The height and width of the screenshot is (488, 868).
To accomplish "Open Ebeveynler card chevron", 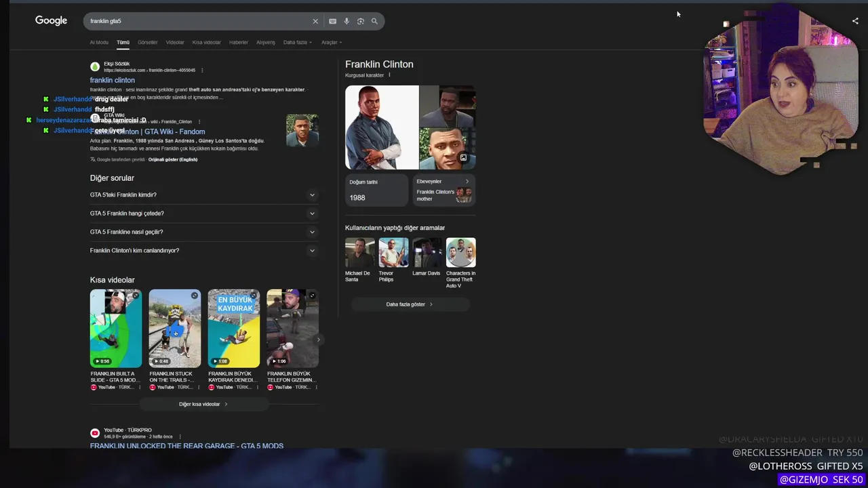I will (467, 182).
